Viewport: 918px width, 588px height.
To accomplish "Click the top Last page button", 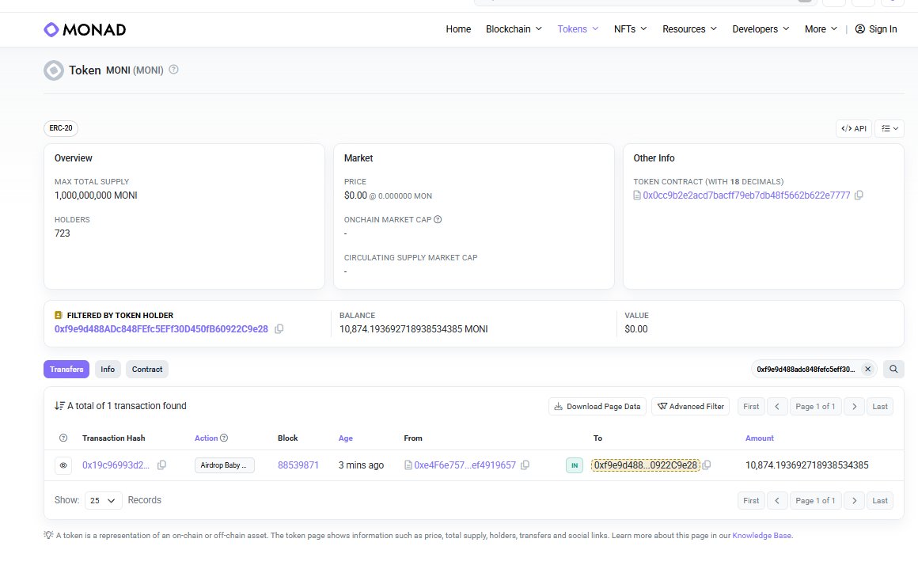I will pos(880,407).
